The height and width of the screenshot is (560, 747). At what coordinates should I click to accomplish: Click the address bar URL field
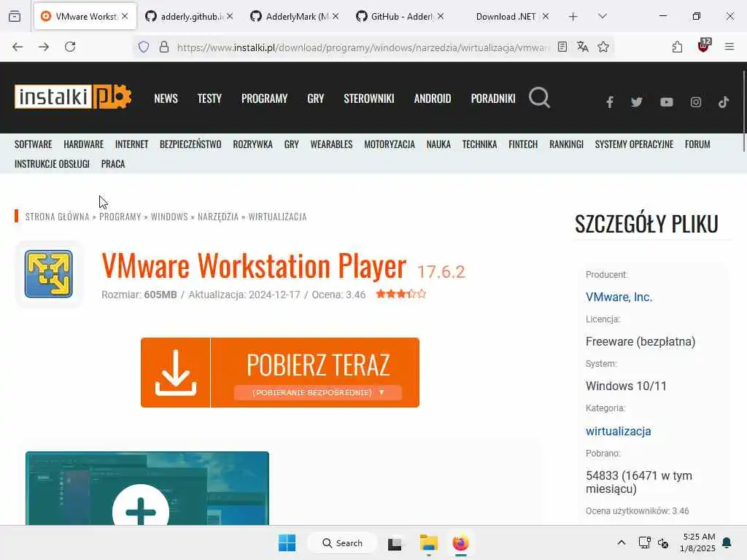click(362, 47)
